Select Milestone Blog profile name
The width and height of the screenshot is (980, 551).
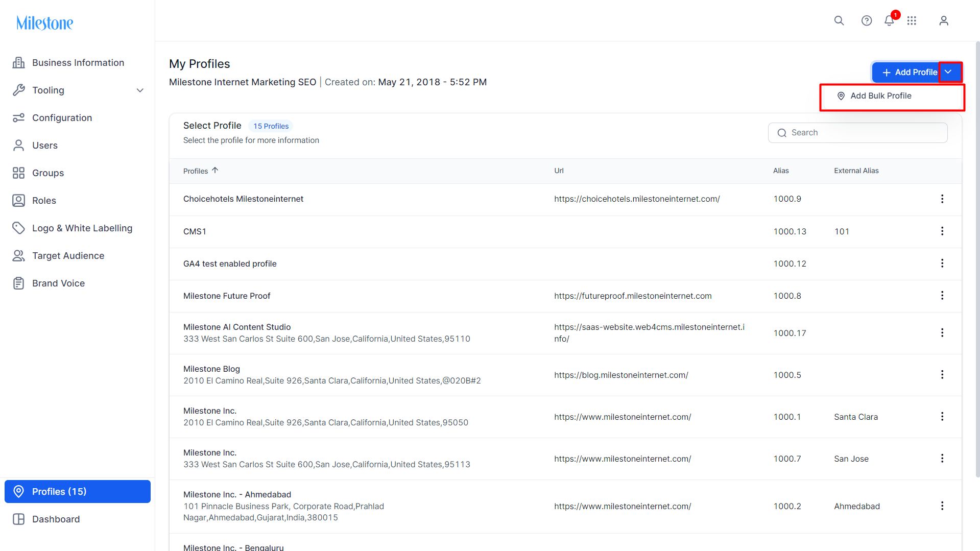click(x=211, y=369)
